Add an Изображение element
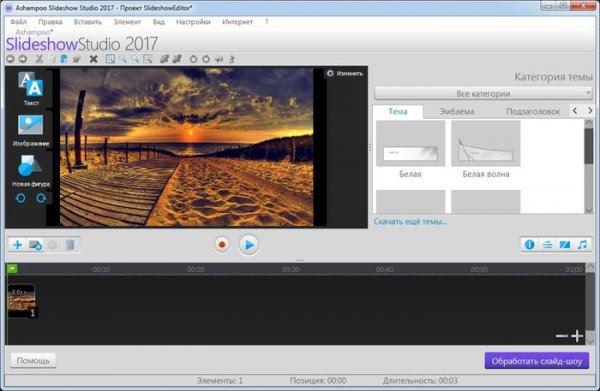Screen dimensions: 600x391 point(31,130)
